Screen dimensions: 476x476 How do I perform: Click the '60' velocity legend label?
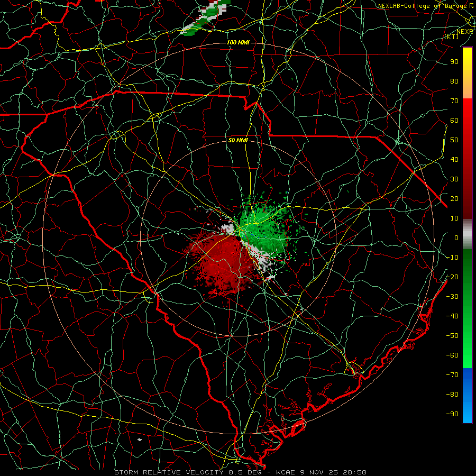(x=454, y=120)
